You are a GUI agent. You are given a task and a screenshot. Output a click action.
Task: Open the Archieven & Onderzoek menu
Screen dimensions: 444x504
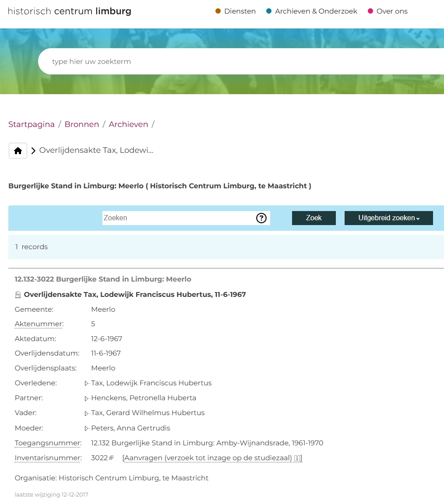click(x=316, y=11)
